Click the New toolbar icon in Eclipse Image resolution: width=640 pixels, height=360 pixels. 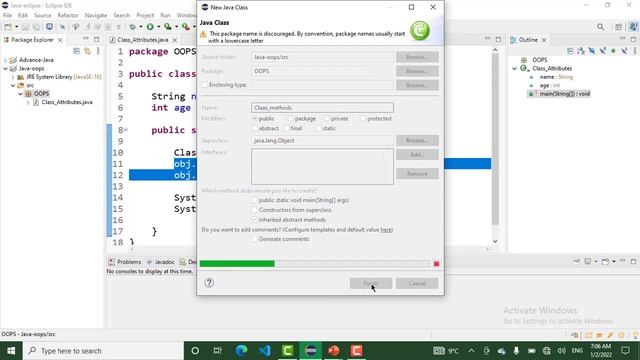click(x=8, y=27)
